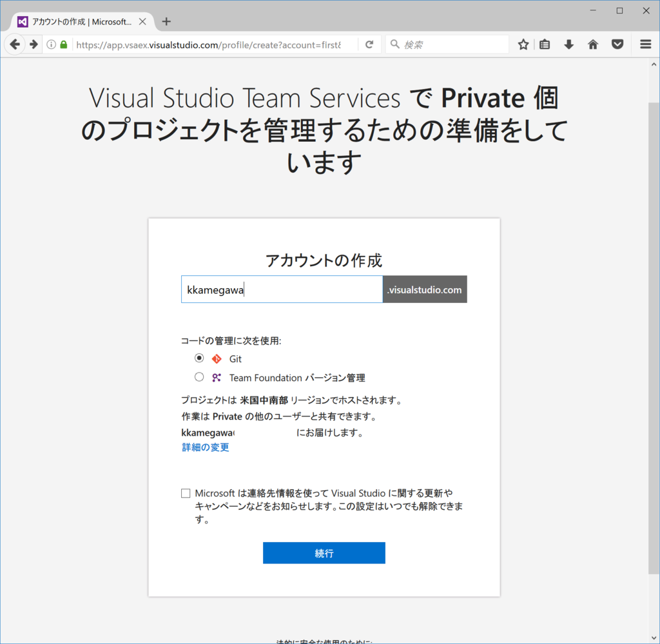Close the アカウントの作成 tab
Viewport: 660px width, 644px height.
[x=142, y=21]
